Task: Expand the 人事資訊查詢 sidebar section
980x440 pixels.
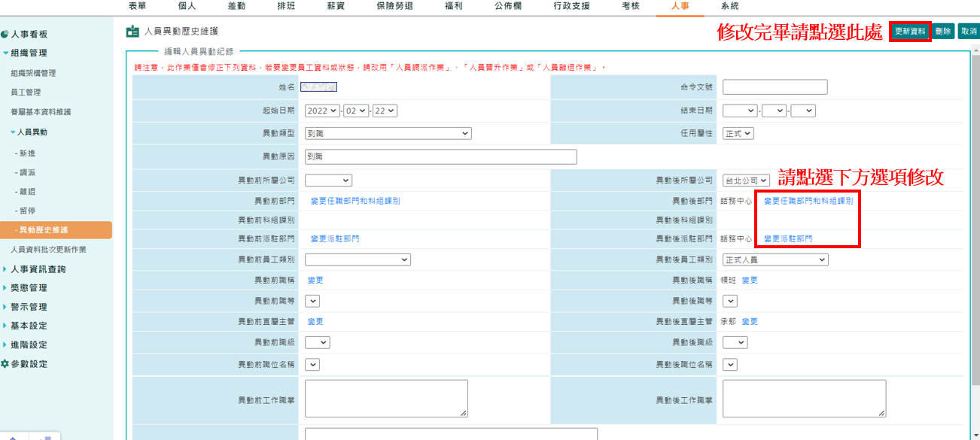Action: tap(6, 269)
